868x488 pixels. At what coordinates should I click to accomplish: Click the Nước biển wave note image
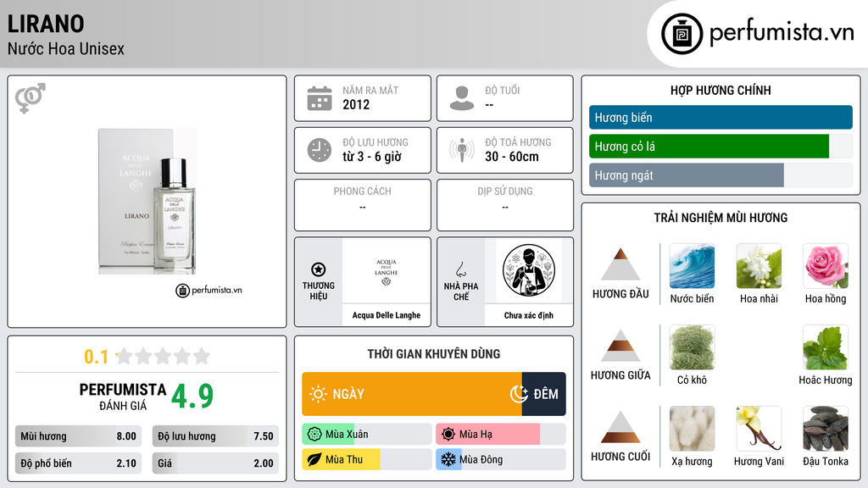pyautogui.click(x=692, y=266)
